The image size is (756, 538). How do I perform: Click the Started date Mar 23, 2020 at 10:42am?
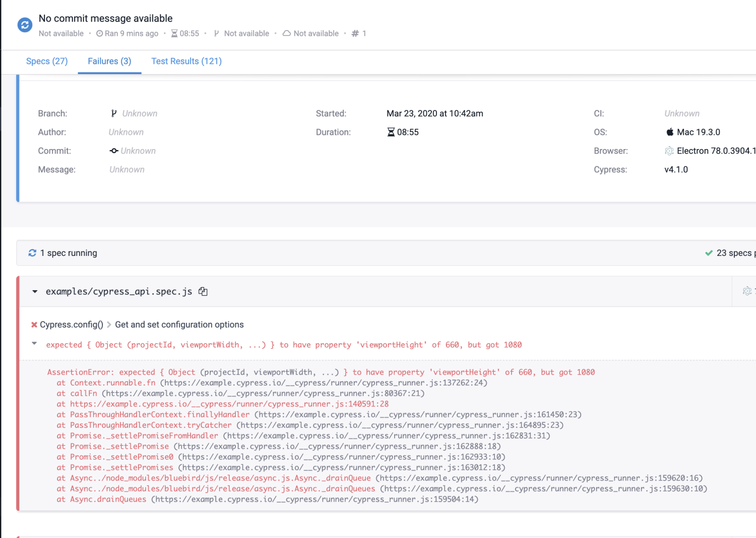point(435,114)
